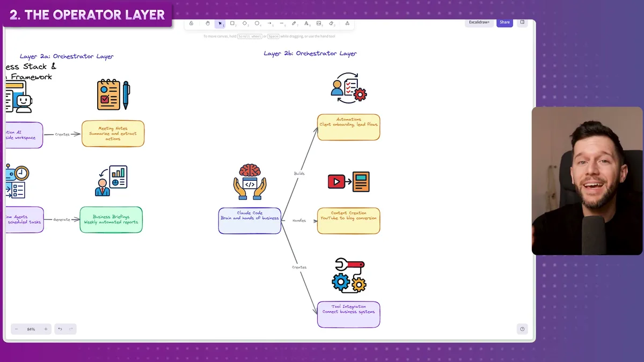
Task: Undo the last canvas action
Action: tap(61, 329)
